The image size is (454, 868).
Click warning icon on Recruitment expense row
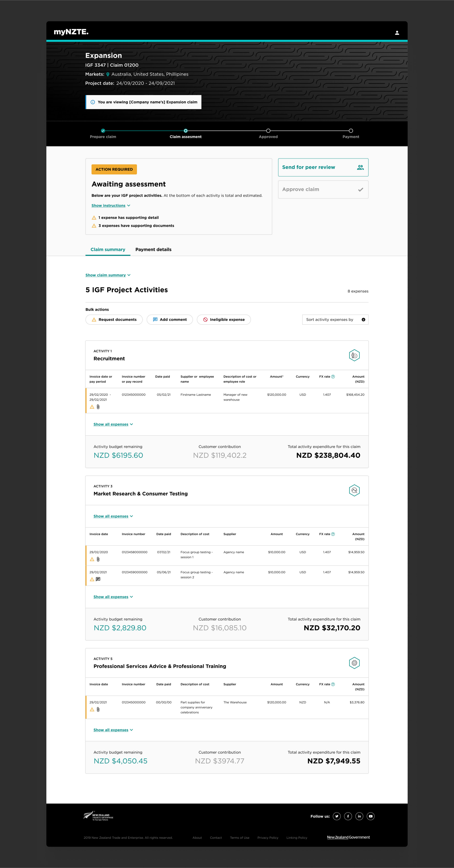92,407
